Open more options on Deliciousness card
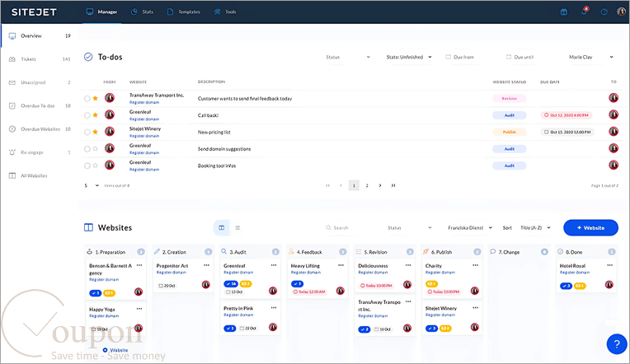Image resolution: width=630 pixels, height=364 pixels. [x=408, y=265]
